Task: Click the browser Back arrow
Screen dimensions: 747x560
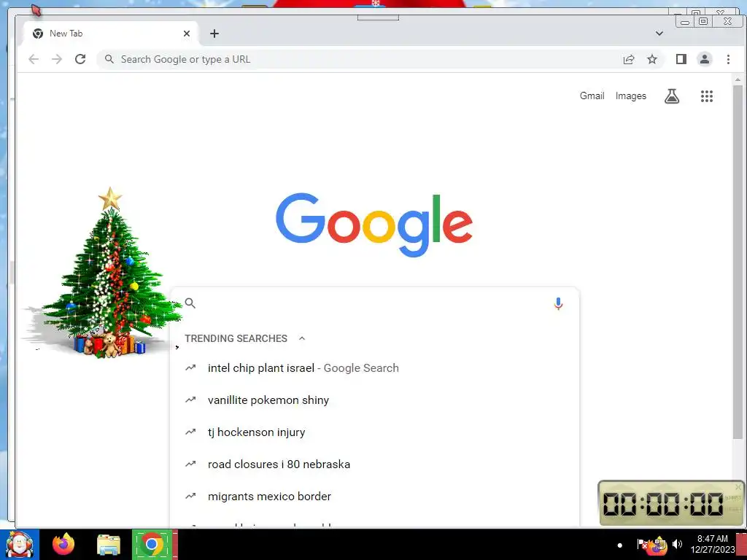Action: pyautogui.click(x=34, y=59)
